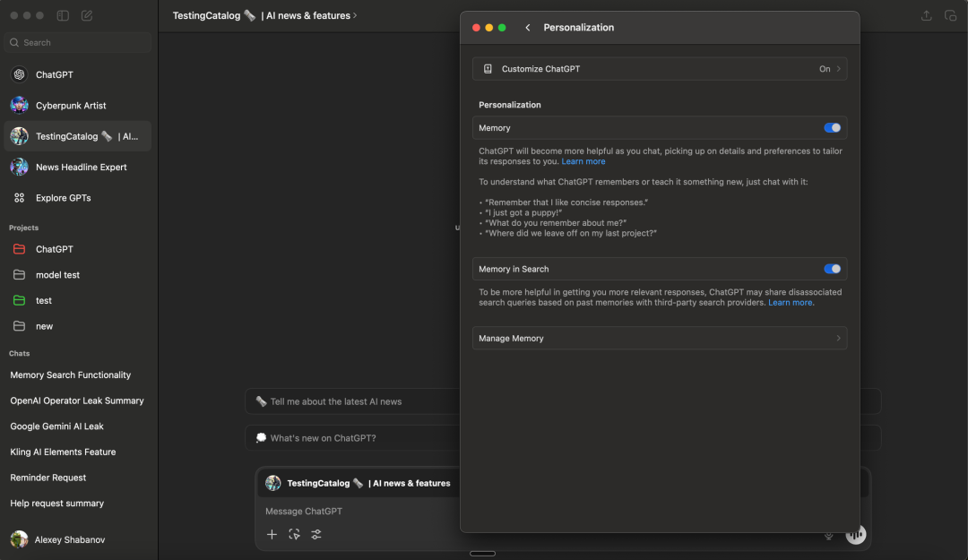Click the microphone dictation icon
The height and width of the screenshot is (560, 968).
[x=828, y=535]
